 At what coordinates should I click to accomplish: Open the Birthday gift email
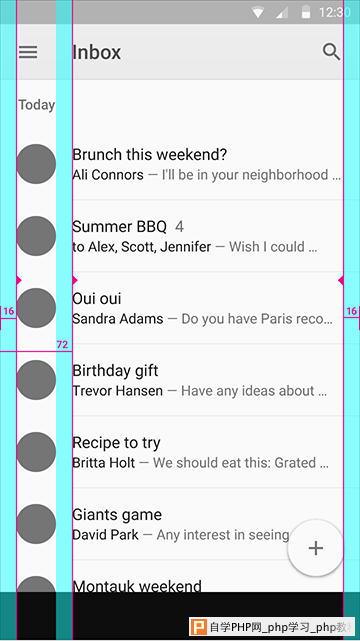180,380
